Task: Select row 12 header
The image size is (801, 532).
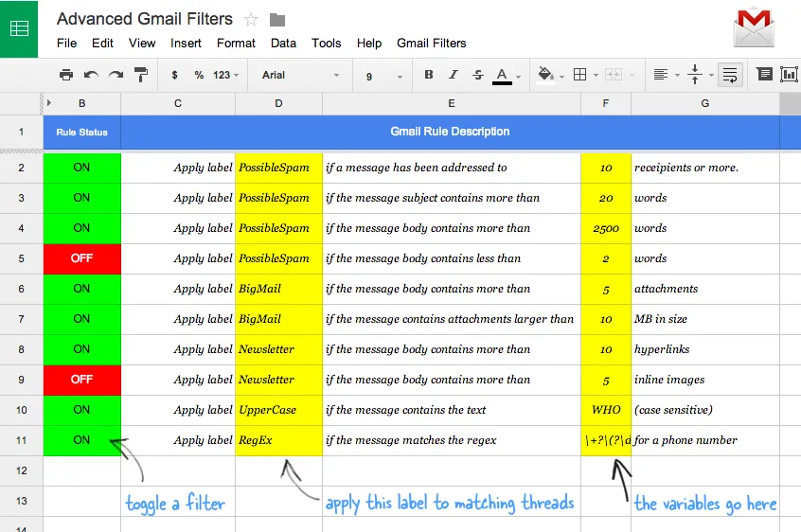Action: (x=22, y=470)
